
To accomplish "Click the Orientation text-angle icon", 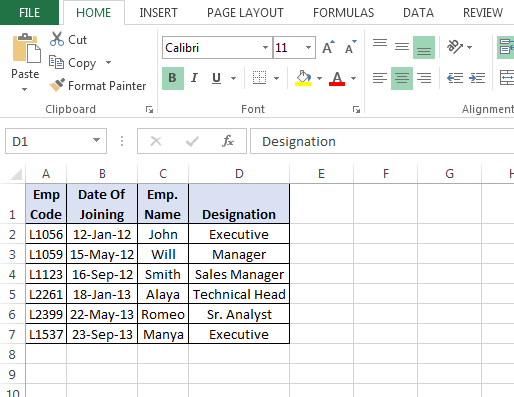I will [x=455, y=47].
